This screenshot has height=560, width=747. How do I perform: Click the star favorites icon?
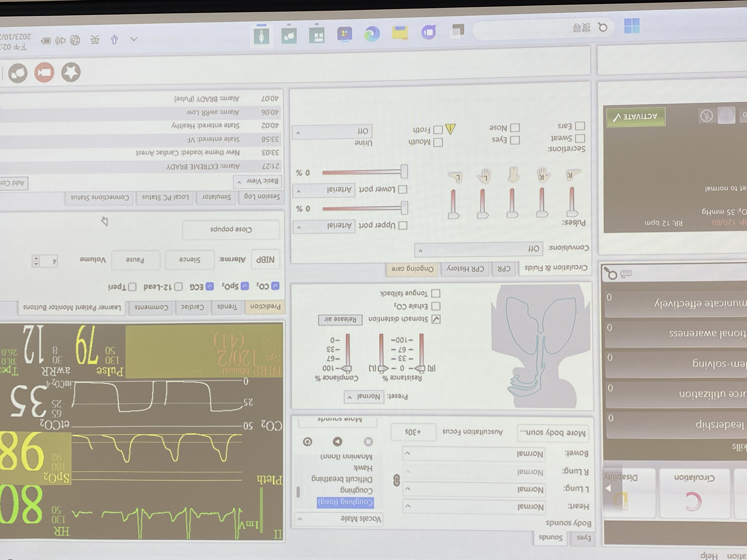[71, 72]
